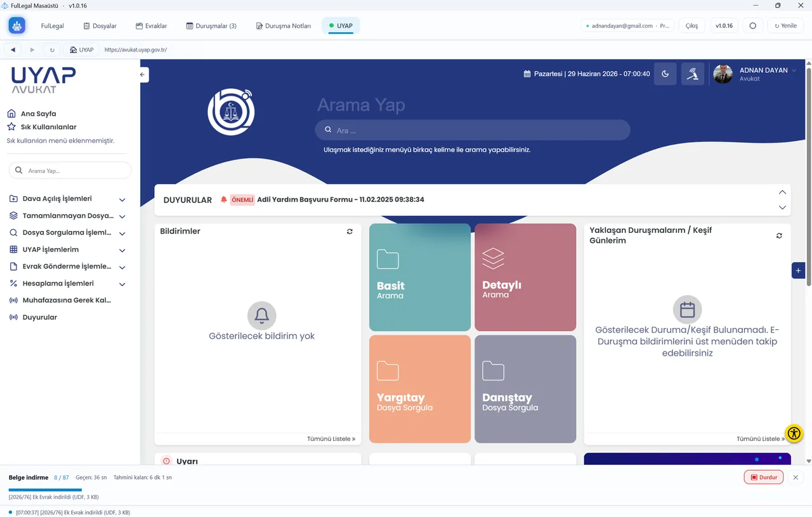The width and height of the screenshot is (812, 517).
Task: Open the Duruşma Notları tab
Action: click(x=284, y=26)
